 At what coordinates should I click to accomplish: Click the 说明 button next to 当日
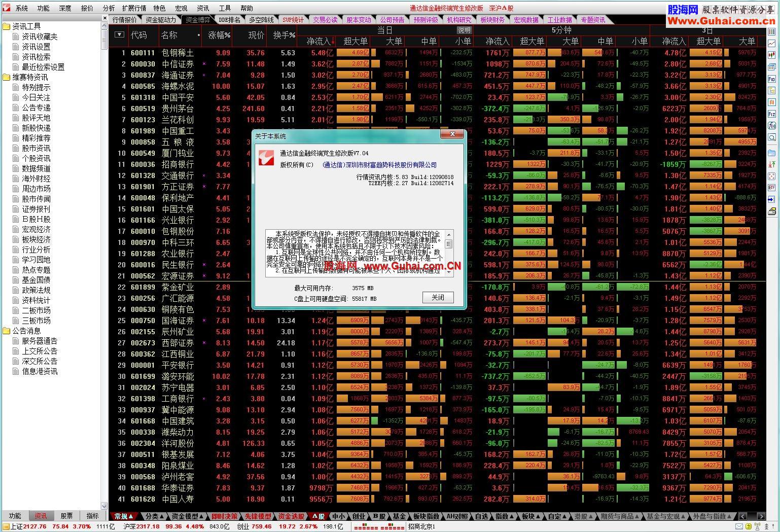[464, 30]
